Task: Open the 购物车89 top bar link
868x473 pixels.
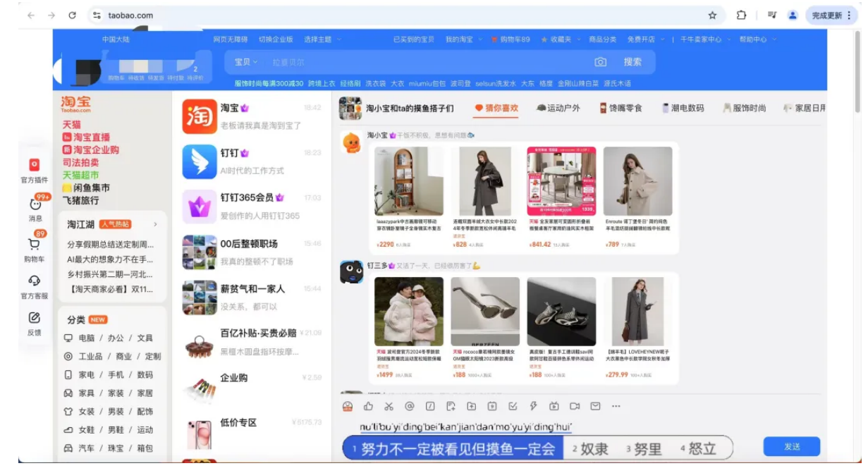Action: tap(511, 39)
